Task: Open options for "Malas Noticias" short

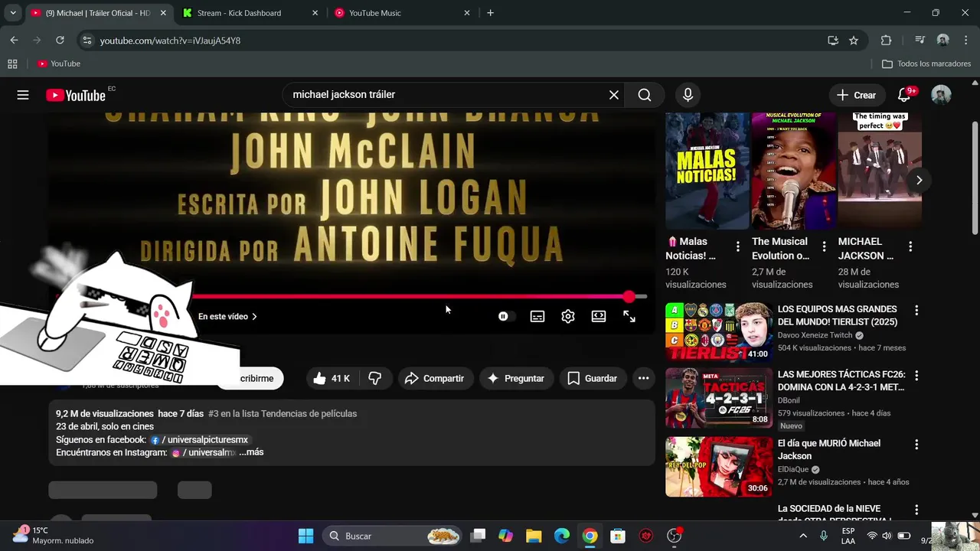Action: pos(737,246)
